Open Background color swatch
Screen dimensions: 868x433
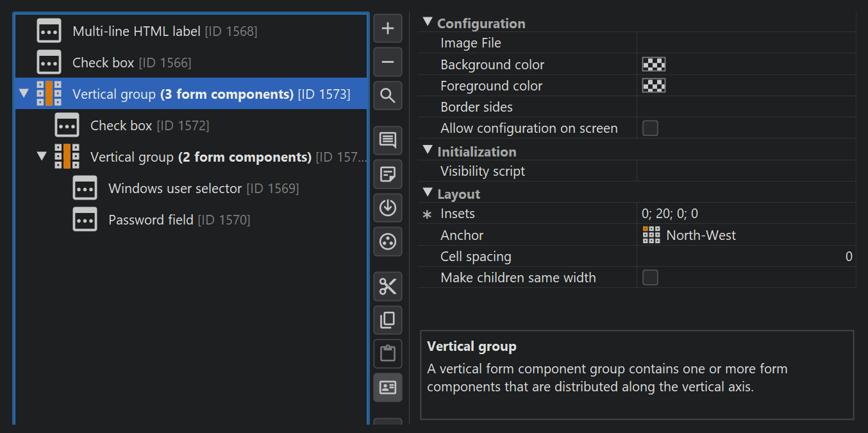(654, 65)
